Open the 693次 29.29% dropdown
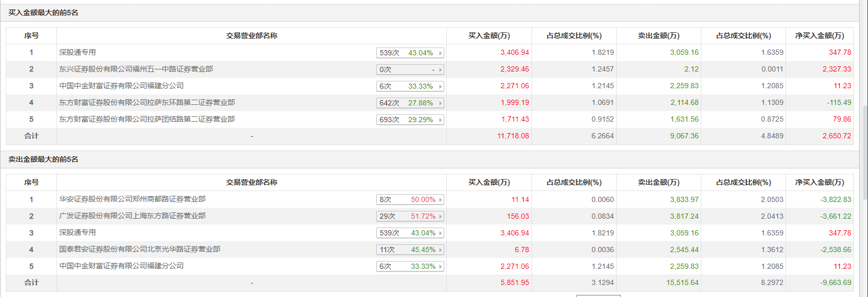The width and height of the screenshot is (868, 297). (410, 120)
